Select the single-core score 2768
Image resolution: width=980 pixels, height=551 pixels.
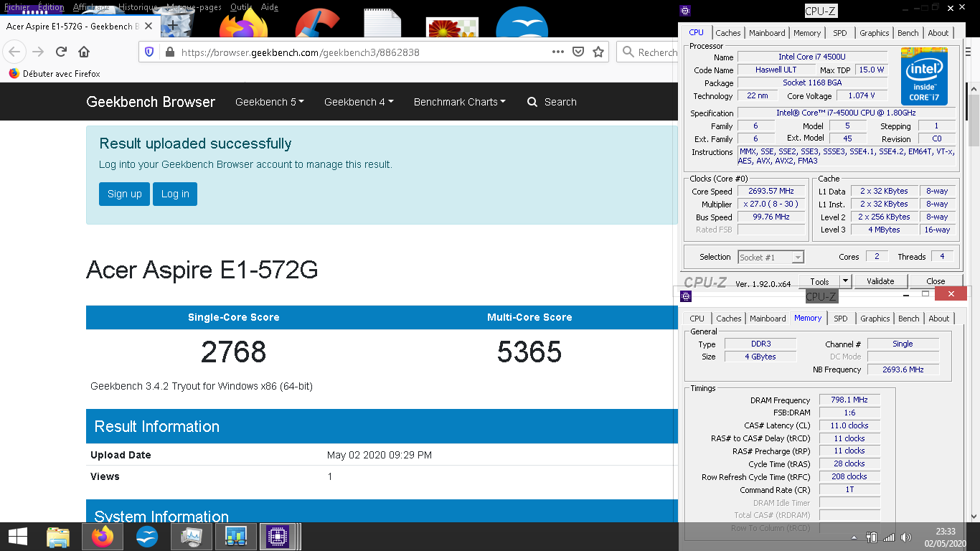233,352
